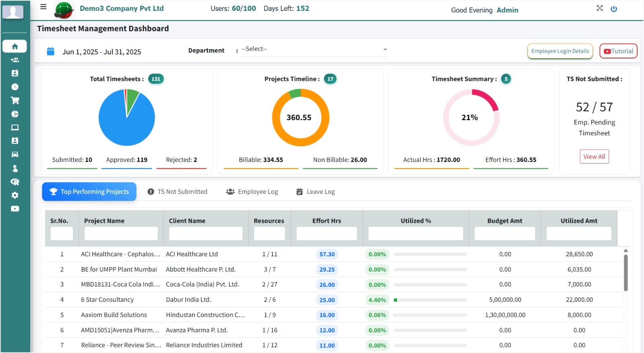Screen dimensions: 644x353
Task: Switch to Leave Log tab
Action: (316, 192)
